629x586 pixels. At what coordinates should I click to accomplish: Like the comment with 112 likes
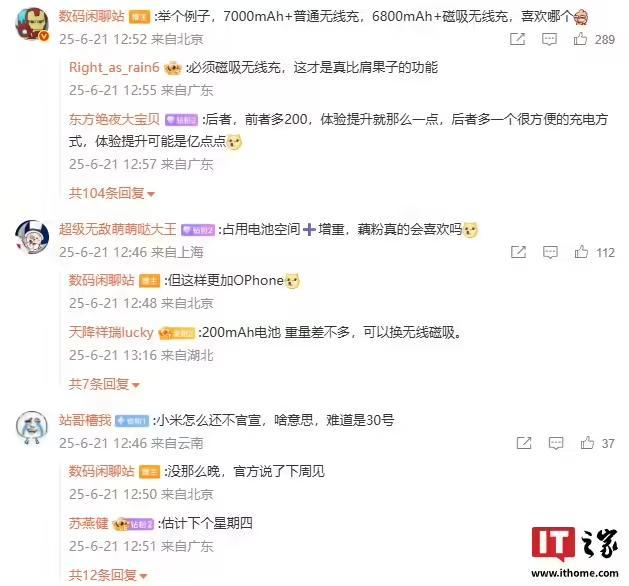[581, 252]
